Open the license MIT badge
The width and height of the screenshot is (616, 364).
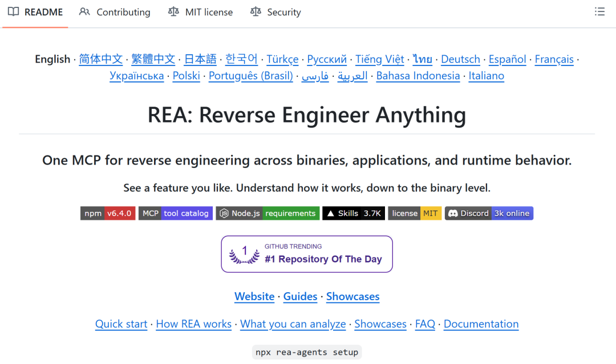pyautogui.click(x=415, y=214)
